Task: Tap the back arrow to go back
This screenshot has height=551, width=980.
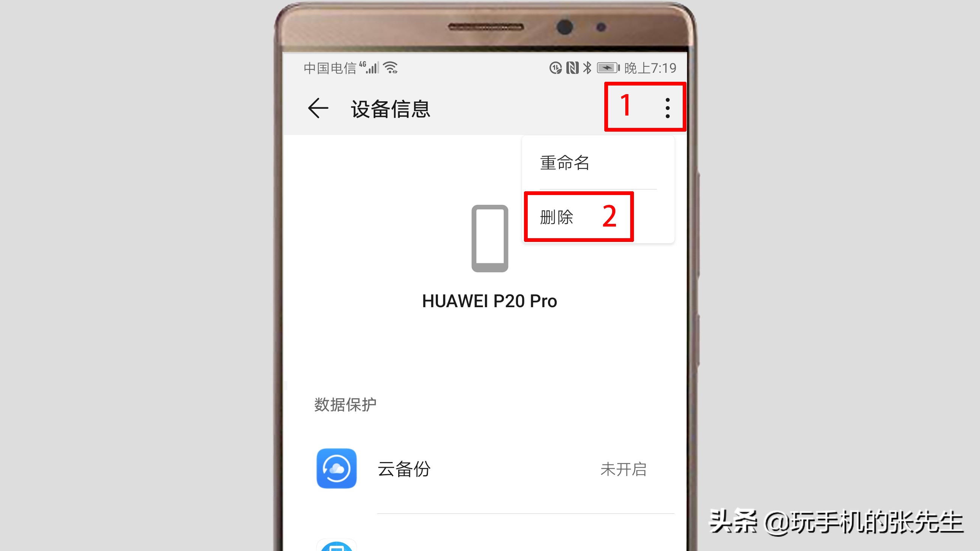Action: click(317, 108)
